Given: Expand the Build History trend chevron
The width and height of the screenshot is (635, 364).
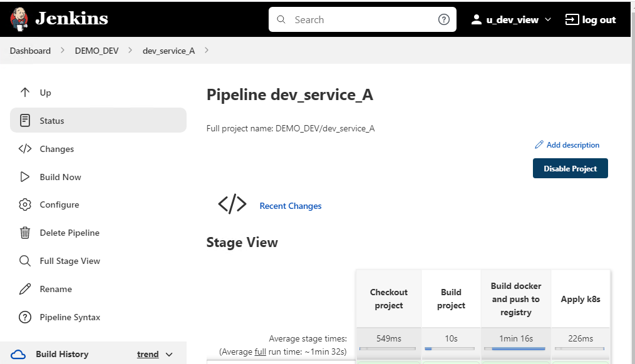Looking at the screenshot, I should pos(169,355).
